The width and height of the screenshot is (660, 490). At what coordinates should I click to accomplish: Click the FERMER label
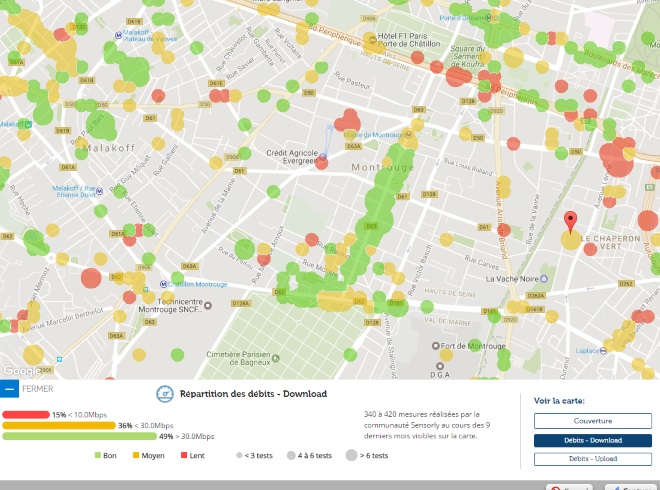[x=38, y=389]
